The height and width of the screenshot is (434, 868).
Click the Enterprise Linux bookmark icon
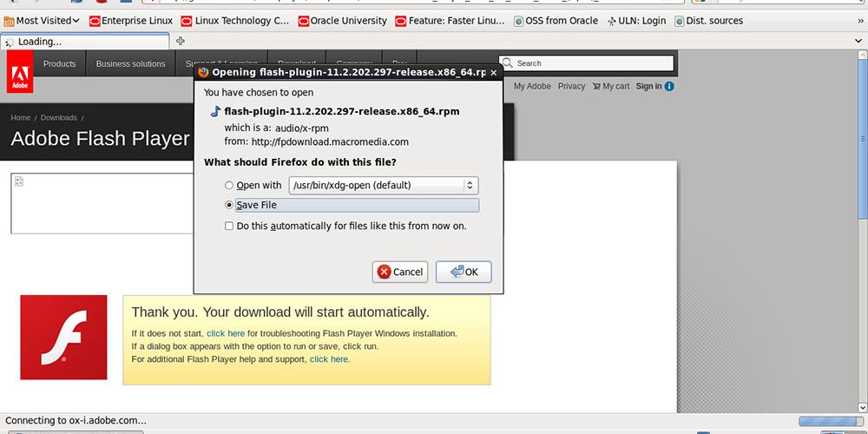click(95, 21)
